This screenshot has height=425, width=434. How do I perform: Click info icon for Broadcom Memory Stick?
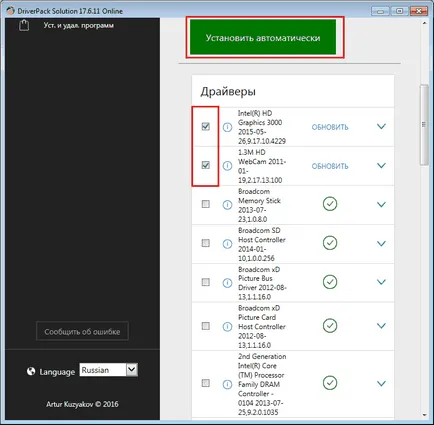227,205
